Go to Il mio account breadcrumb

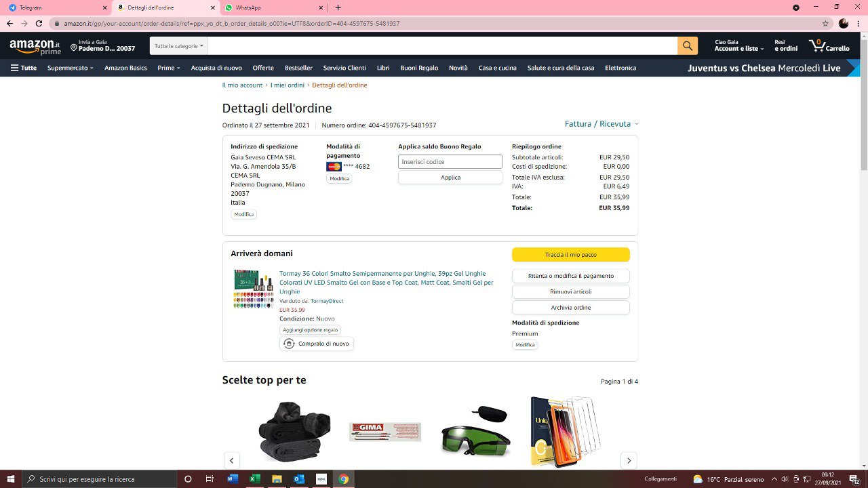click(x=242, y=85)
